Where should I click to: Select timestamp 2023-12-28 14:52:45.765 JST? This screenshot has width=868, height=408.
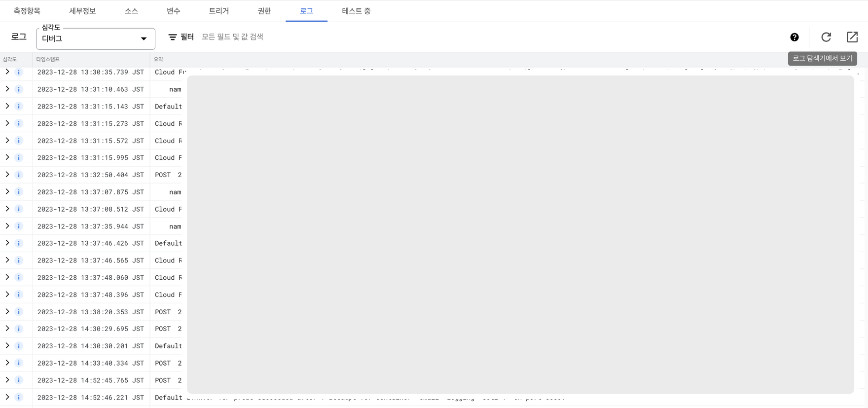tap(91, 380)
